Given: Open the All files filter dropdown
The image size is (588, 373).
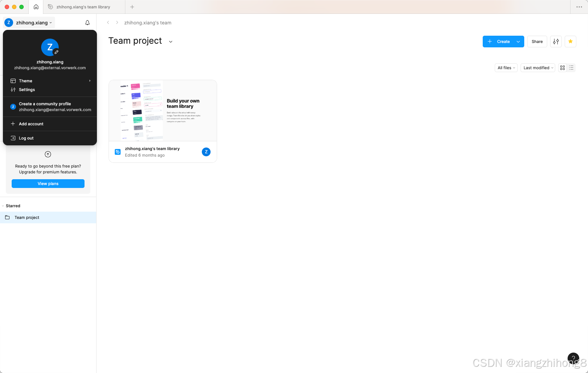Looking at the screenshot, I should 506,68.
